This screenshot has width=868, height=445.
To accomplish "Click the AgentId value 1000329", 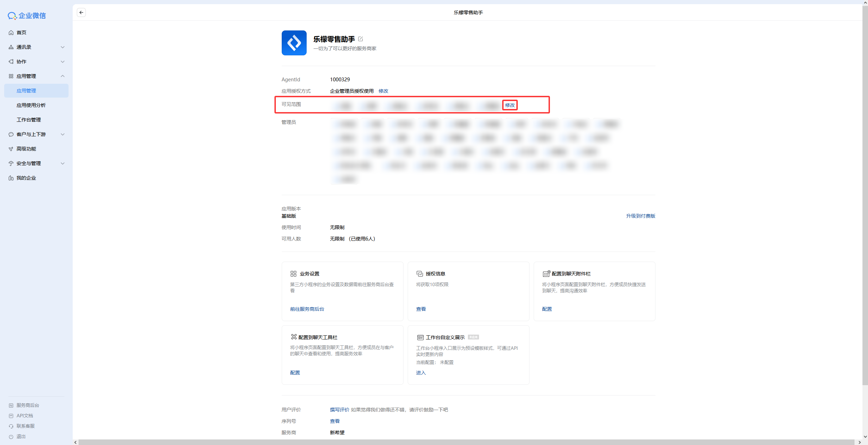I will 340,80.
